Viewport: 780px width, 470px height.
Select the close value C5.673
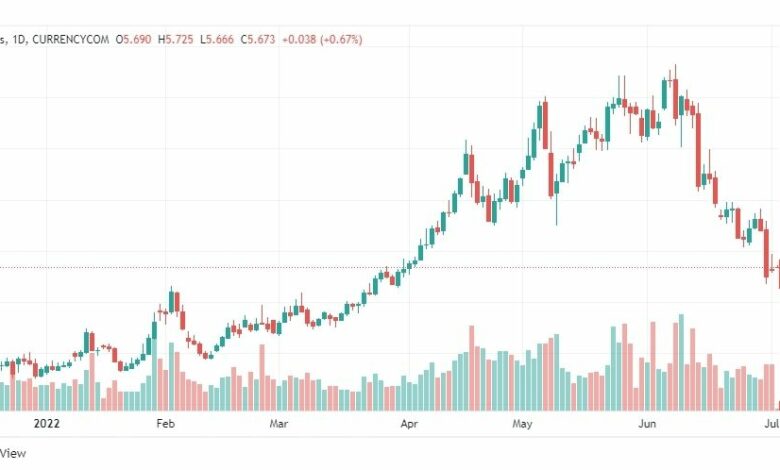pos(258,39)
